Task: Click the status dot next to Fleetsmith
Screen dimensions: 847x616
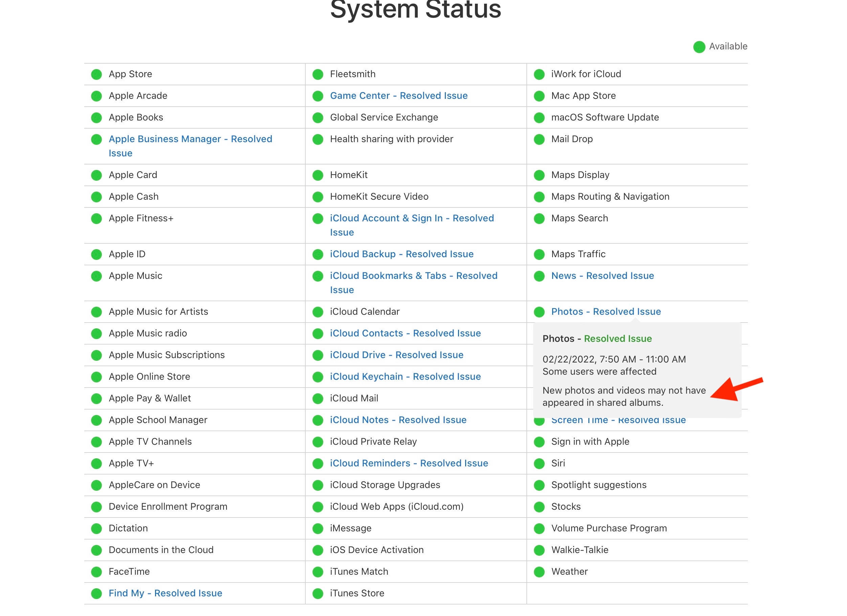Action: pos(318,74)
